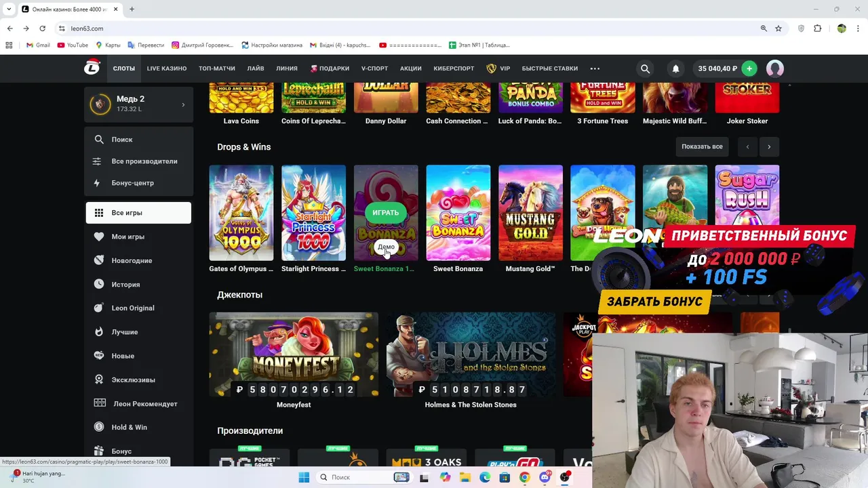Open the Hold & Win category
The height and width of the screenshot is (488, 868).
138,427
